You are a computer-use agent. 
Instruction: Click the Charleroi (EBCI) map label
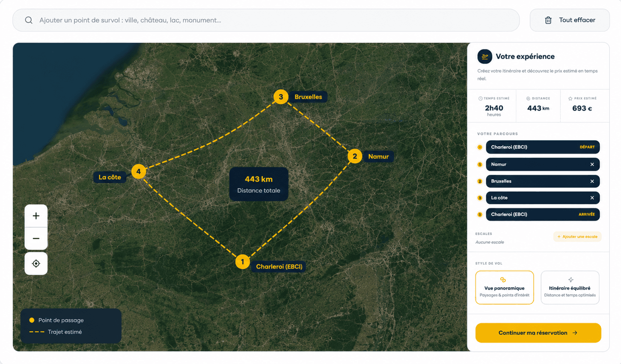point(279,266)
